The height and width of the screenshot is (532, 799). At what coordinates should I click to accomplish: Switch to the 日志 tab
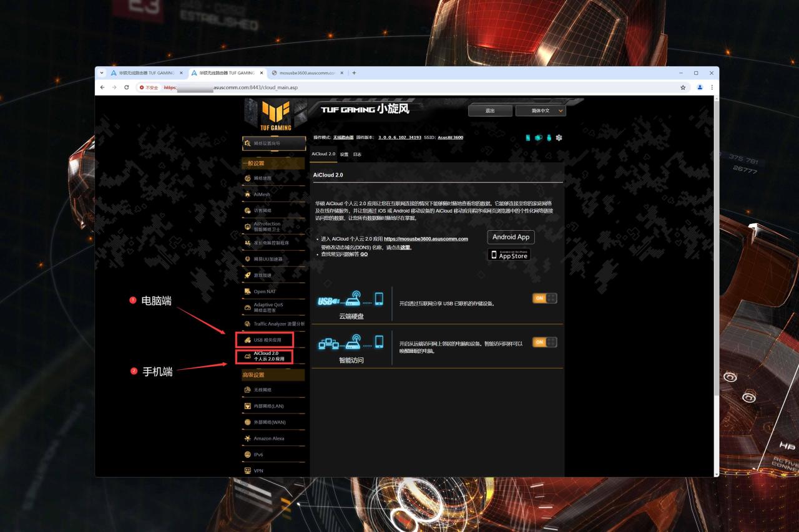(x=357, y=154)
